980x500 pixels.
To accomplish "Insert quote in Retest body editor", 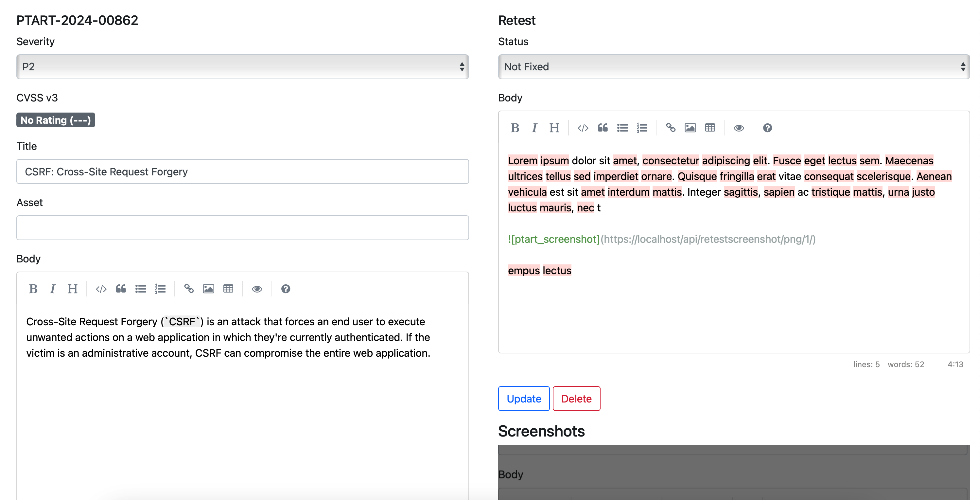I will 603,128.
